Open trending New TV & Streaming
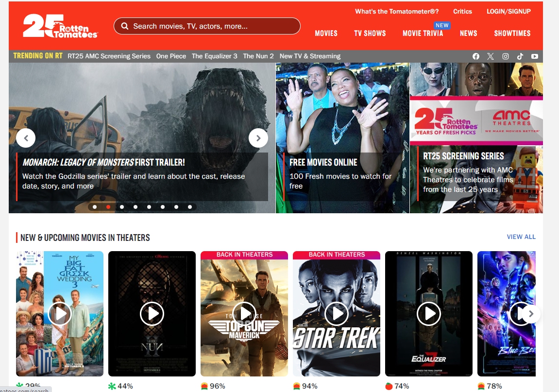The width and height of the screenshot is (559, 392). [x=310, y=56]
